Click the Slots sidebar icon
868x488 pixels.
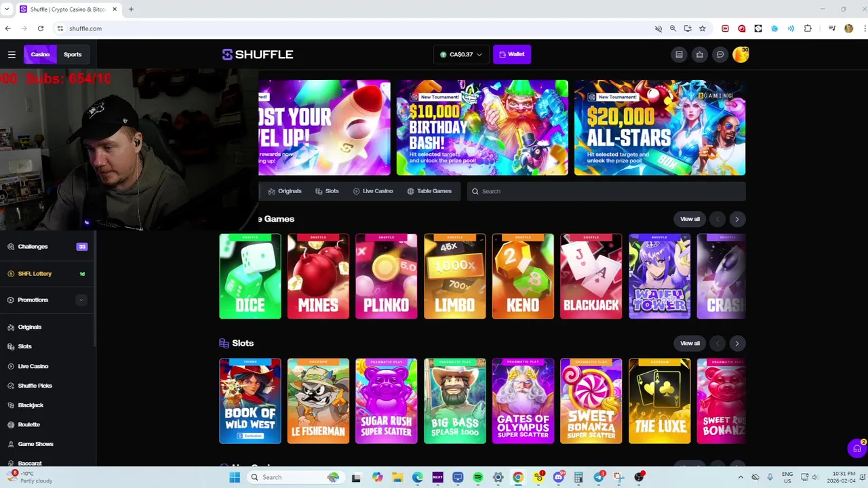point(11,346)
